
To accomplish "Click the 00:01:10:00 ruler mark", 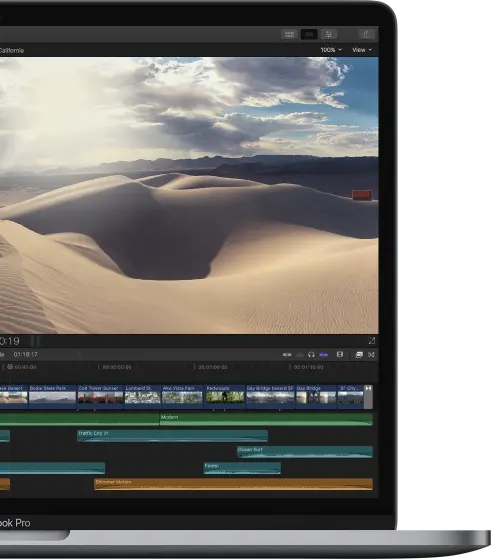I will pyautogui.click(x=308, y=367).
